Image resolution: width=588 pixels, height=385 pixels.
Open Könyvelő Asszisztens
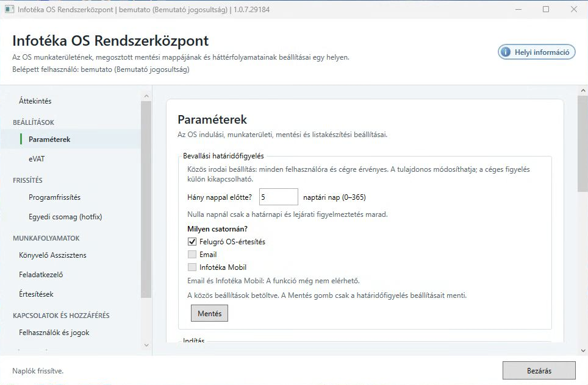[52, 255]
